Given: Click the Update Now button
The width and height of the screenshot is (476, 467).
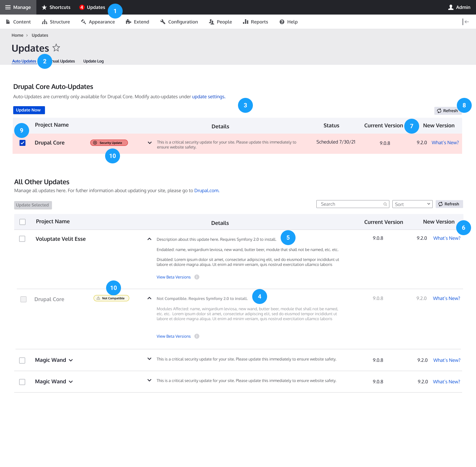Looking at the screenshot, I should [x=29, y=110].
